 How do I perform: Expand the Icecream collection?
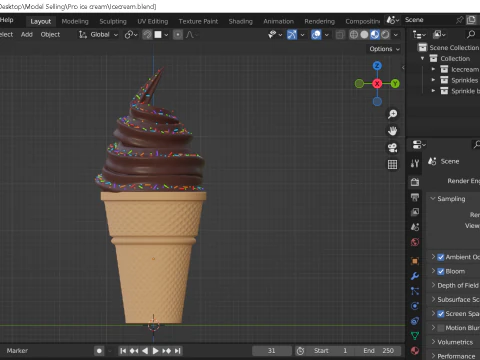tap(433, 69)
